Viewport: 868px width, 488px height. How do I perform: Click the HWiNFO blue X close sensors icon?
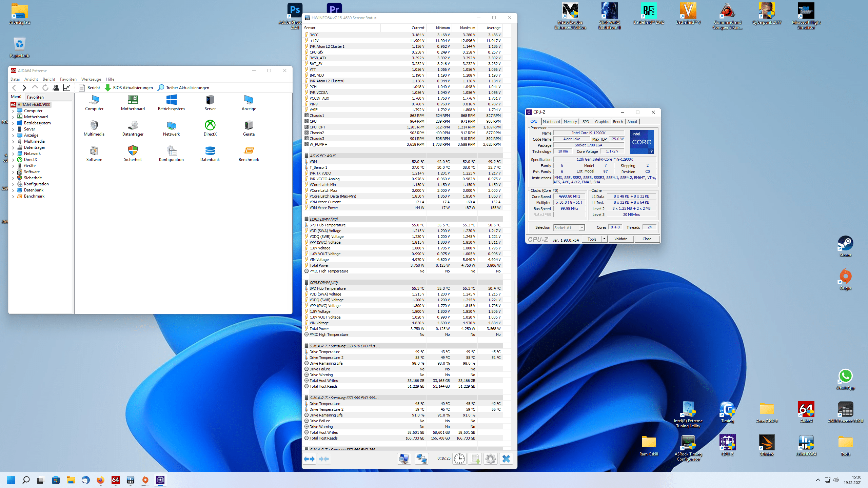506,459
